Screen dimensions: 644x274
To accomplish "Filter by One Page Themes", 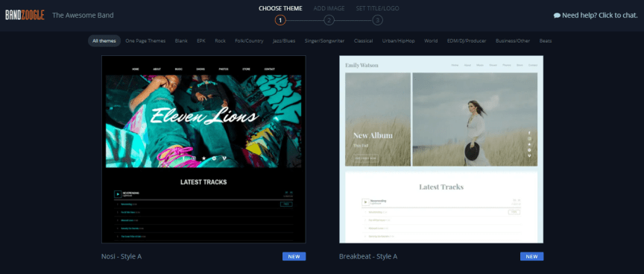I will [145, 41].
